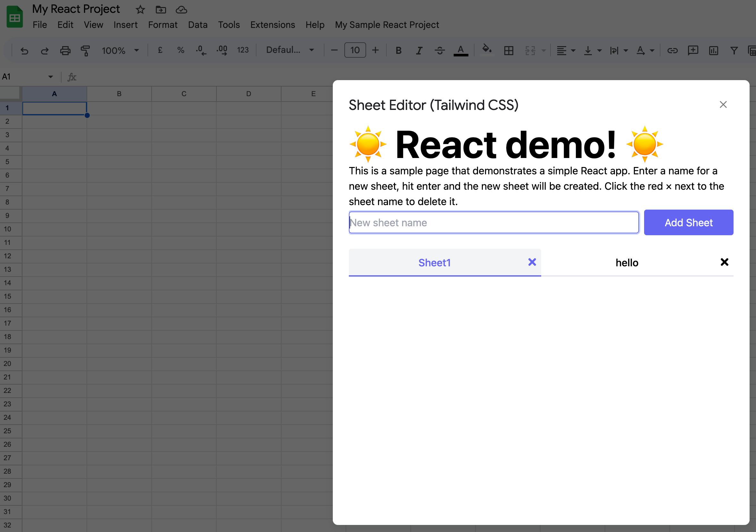Open the 123 number format menu
The image size is (756, 532).
(243, 50)
